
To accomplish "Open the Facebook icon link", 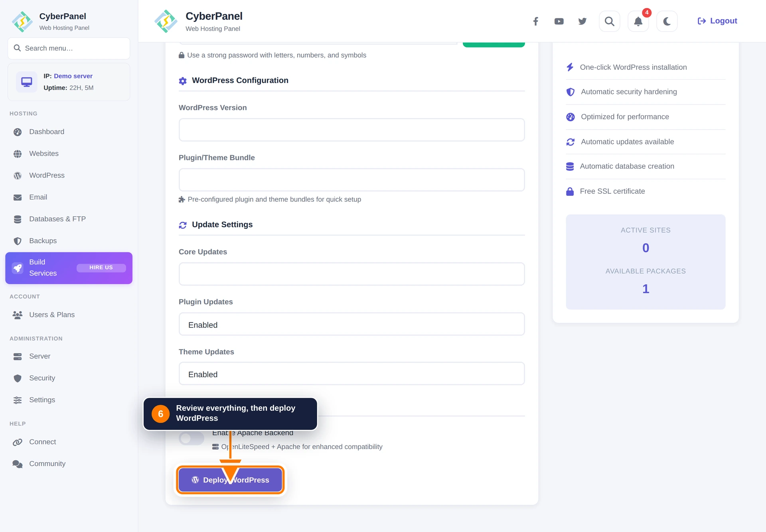I will tap(535, 21).
